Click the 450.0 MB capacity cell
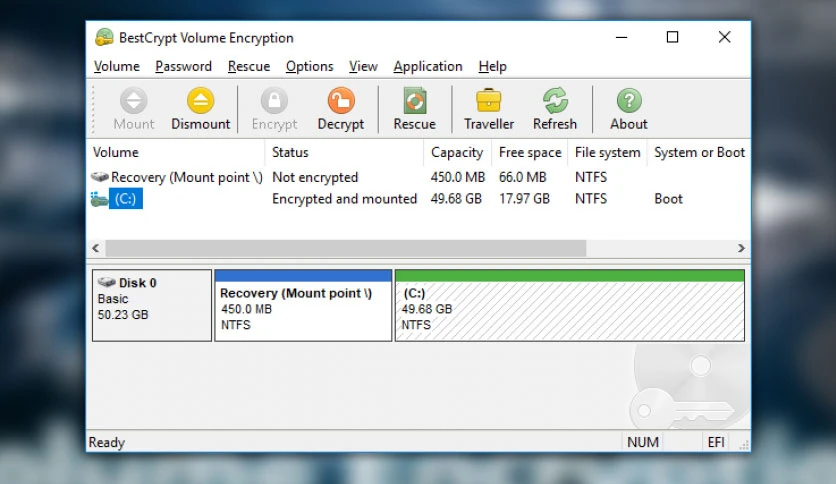This screenshot has width=836, height=484. pyautogui.click(x=458, y=177)
